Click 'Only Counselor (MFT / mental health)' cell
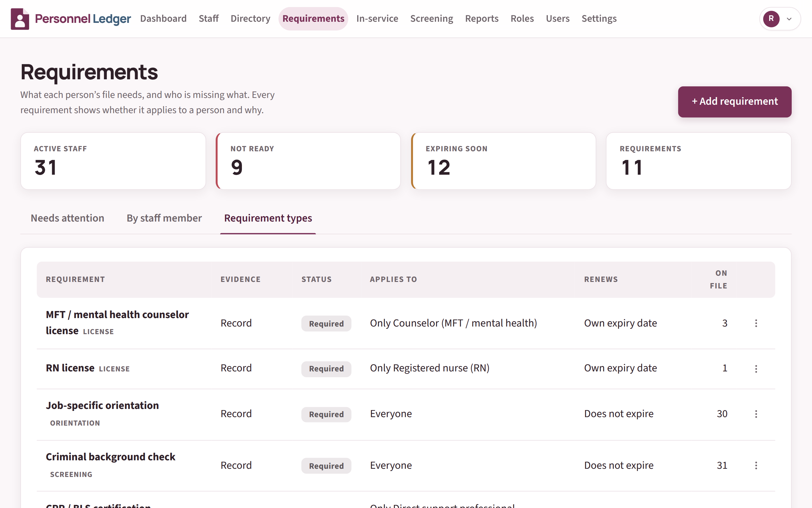This screenshot has height=508, width=812. tap(453, 323)
